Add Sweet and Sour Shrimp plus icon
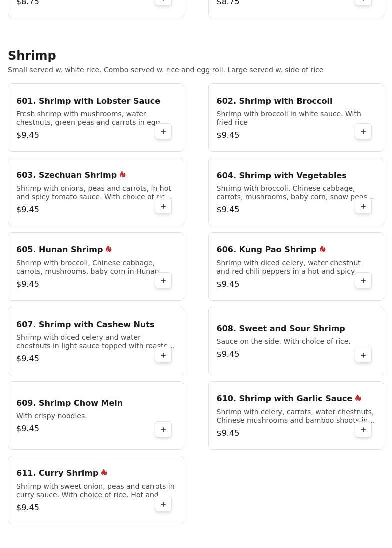Image resolution: width=392 pixels, height=548 pixels. point(363,355)
